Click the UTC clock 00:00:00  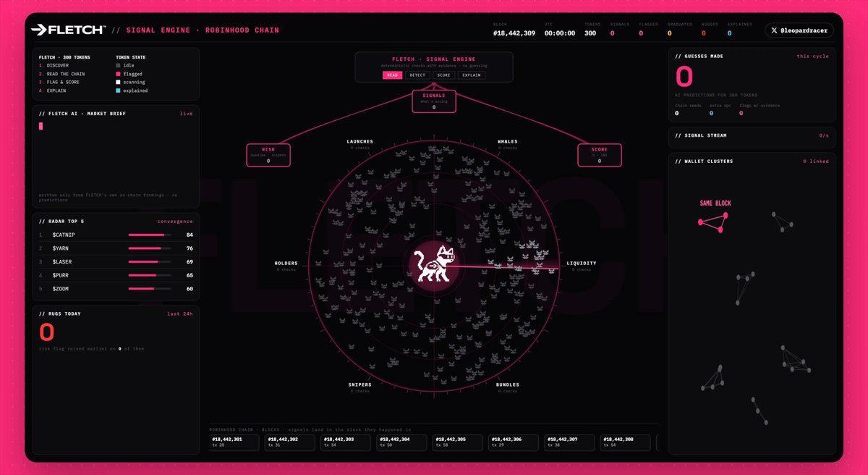[560, 33]
